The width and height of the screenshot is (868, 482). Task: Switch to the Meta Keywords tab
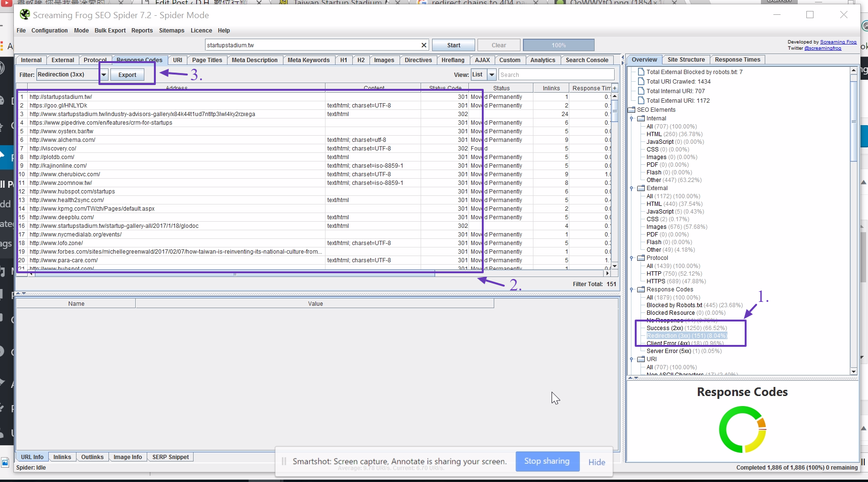point(309,60)
